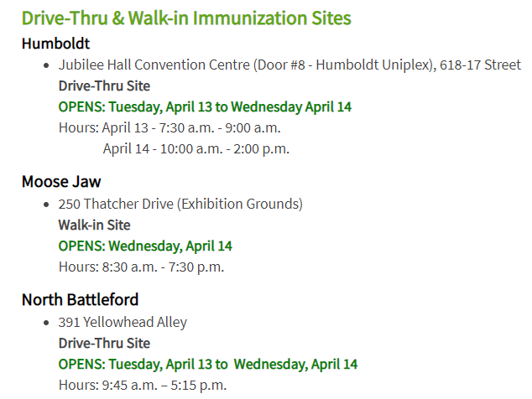The image size is (532, 399).
Task: Click the bullet before 250 Thatcher Drive
Action: click(46, 205)
